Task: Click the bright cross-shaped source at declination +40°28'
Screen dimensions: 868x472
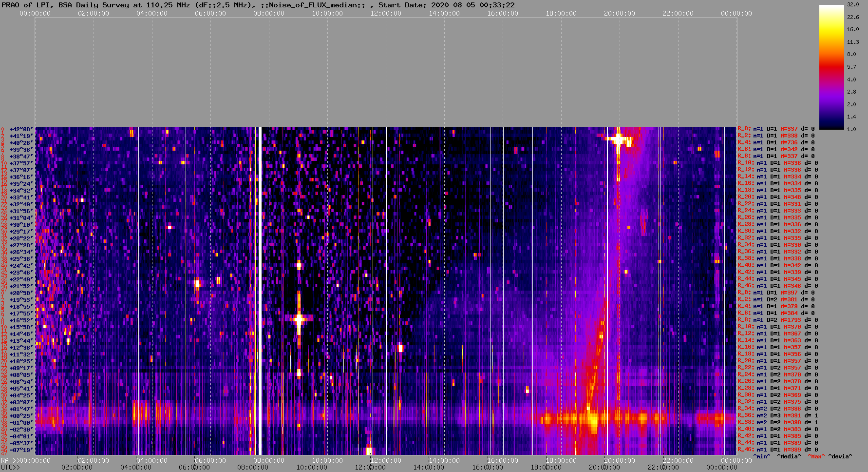Action: pos(618,139)
